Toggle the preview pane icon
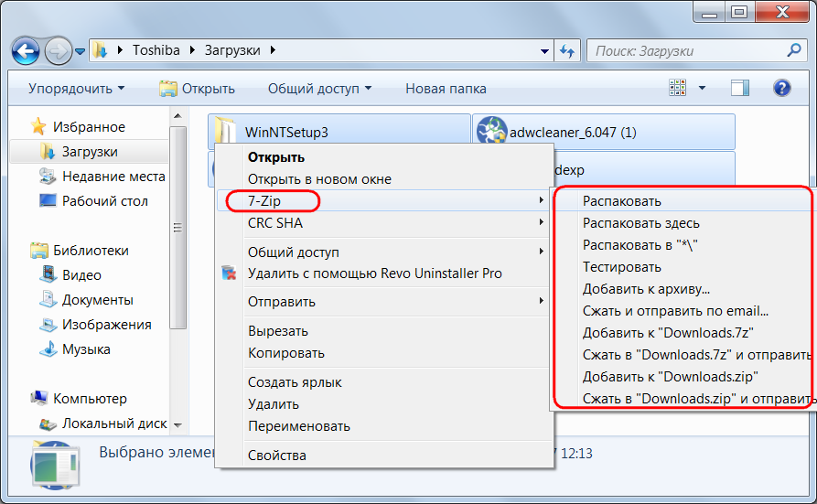The image size is (817, 504). point(739,88)
